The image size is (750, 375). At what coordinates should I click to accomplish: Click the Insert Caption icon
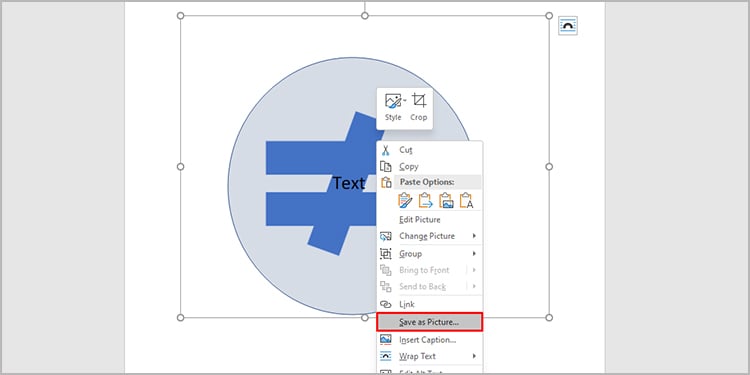pyautogui.click(x=386, y=340)
